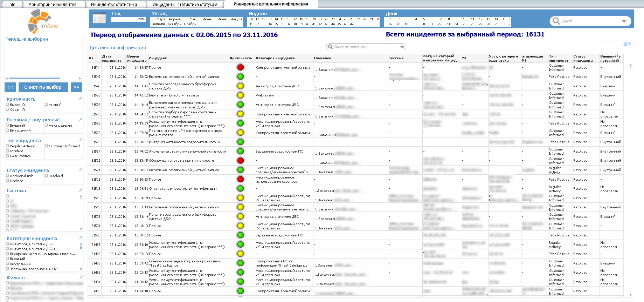
Task: Click the >> forward selection button
Action: 76,87
